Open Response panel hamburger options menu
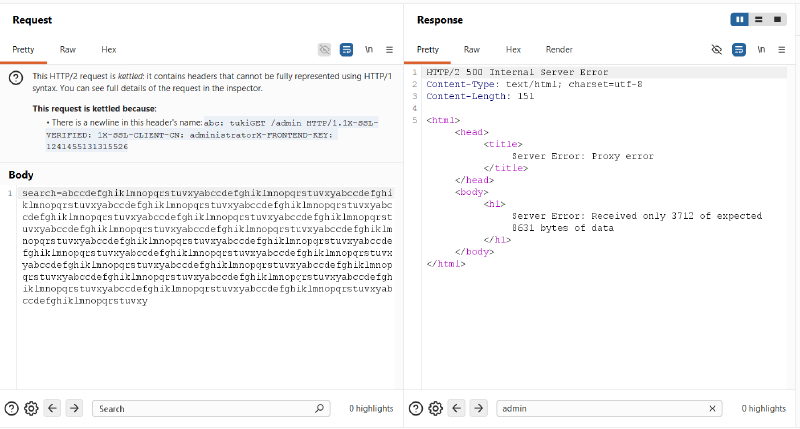Image resolution: width=800 pixels, height=429 pixels. pos(782,49)
